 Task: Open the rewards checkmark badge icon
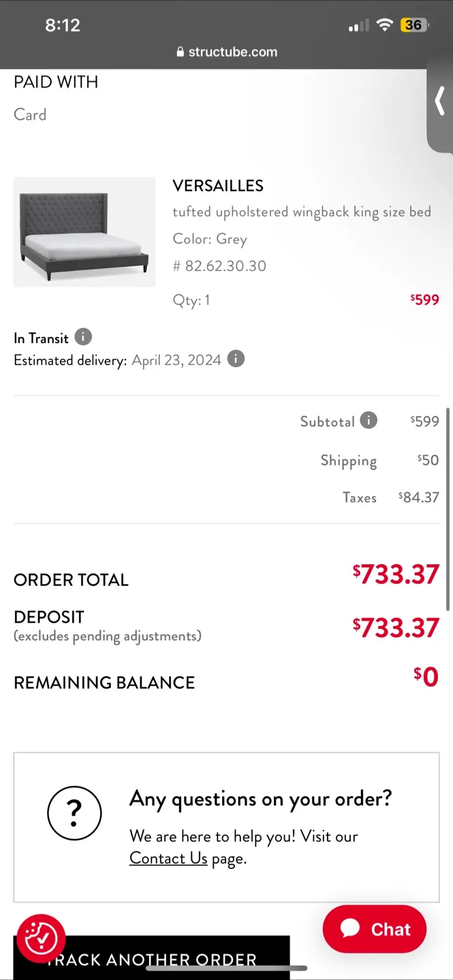42,938
